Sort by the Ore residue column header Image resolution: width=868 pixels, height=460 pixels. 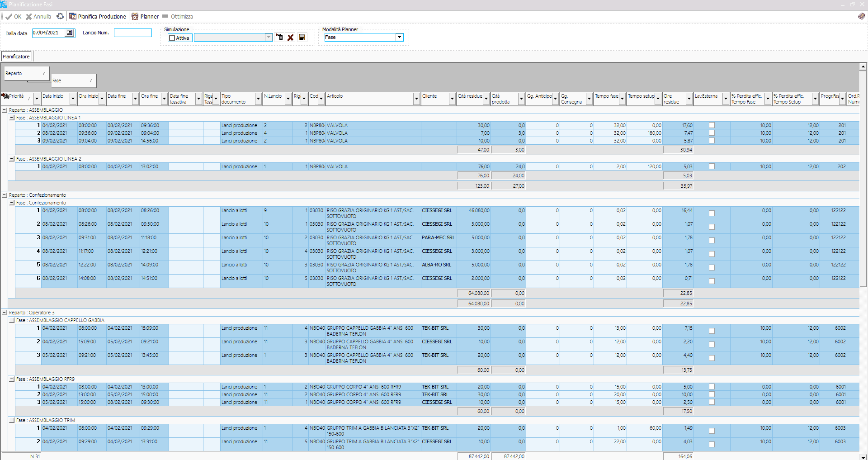tap(674, 99)
